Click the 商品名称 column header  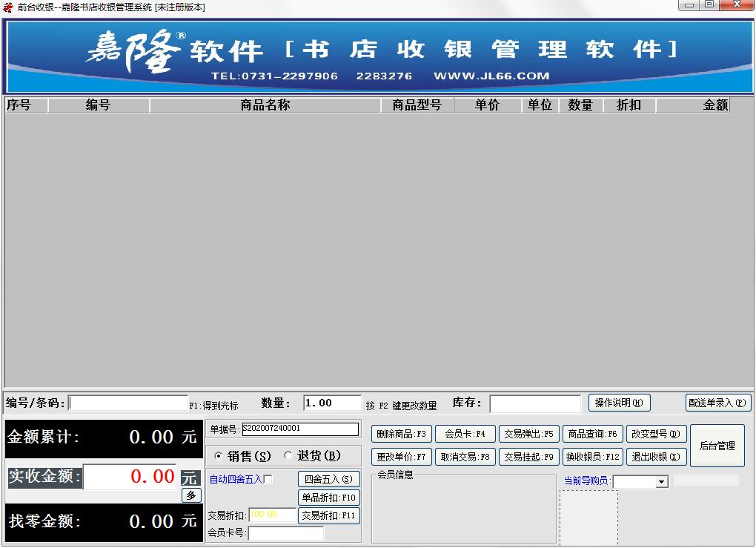pos(265,105)
